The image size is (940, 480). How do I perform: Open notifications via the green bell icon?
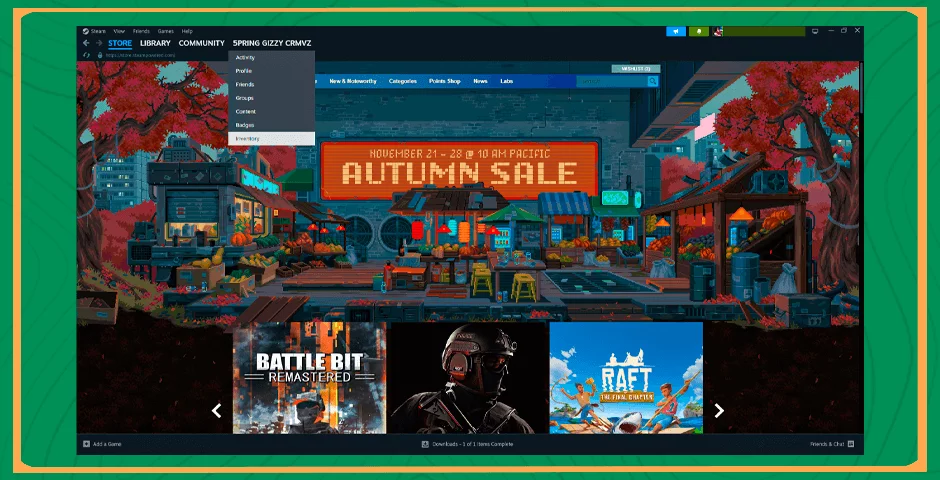[x=698, y=31]
